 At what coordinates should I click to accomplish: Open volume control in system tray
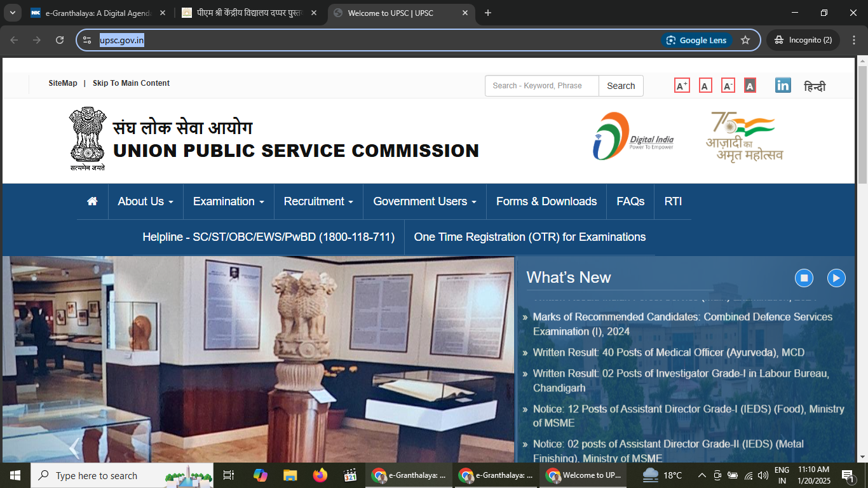(x=763, y=475)
